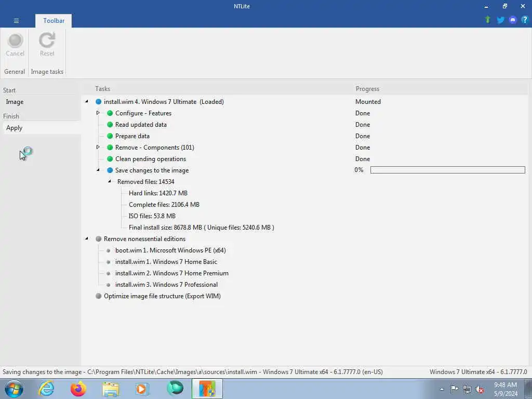Click small dot beside Windows 7 Home Premium
Viewport: 532px width, 399px height.
pyautogui.click(x=108, y=273)
